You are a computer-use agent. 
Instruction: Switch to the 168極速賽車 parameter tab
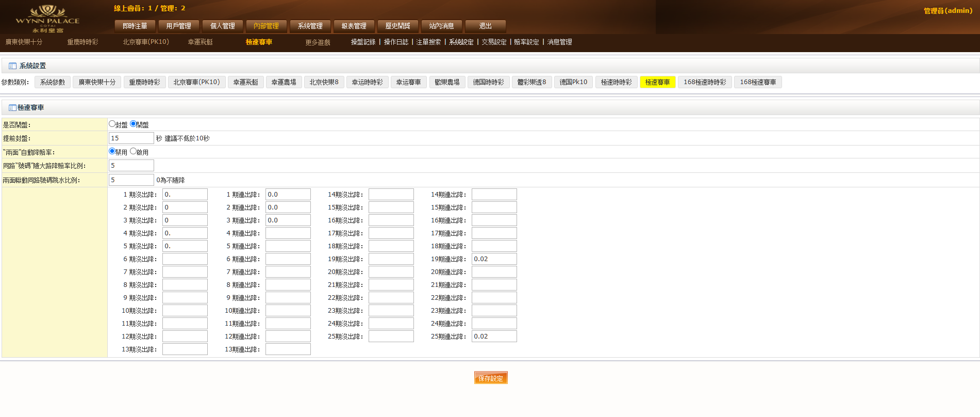coord(757,82)
